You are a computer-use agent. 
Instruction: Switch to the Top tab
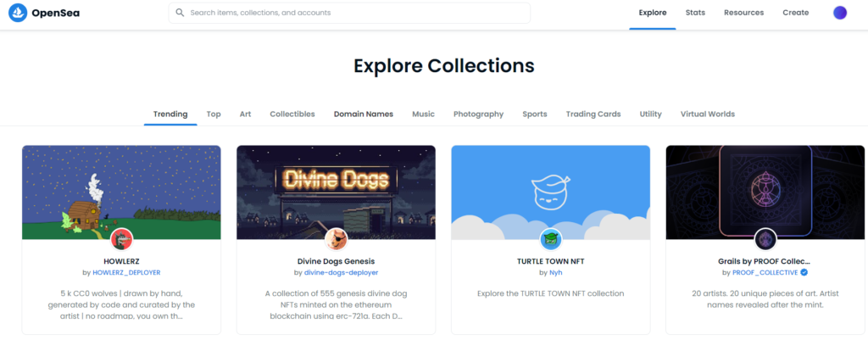click(214, 114)
